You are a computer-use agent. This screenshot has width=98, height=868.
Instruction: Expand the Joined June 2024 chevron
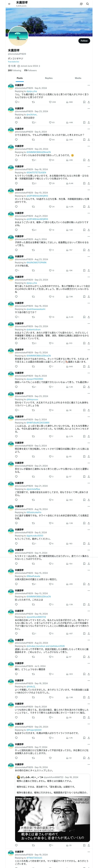click(39, 66)
